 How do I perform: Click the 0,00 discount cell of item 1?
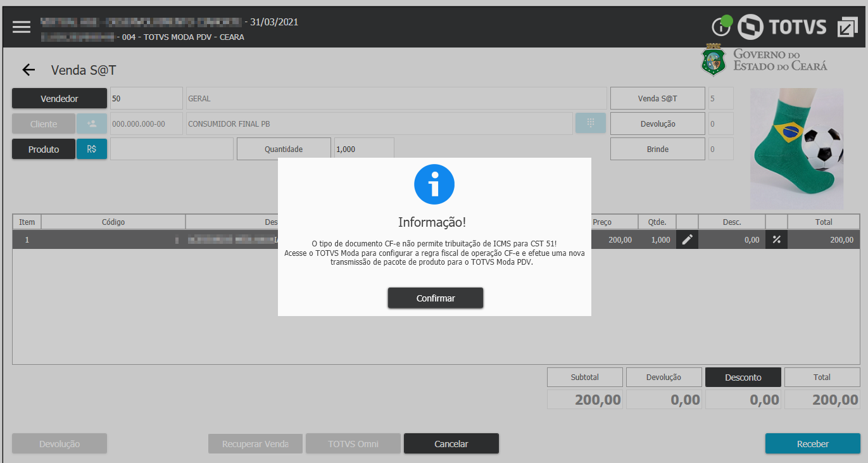click(x=732, y=239)
